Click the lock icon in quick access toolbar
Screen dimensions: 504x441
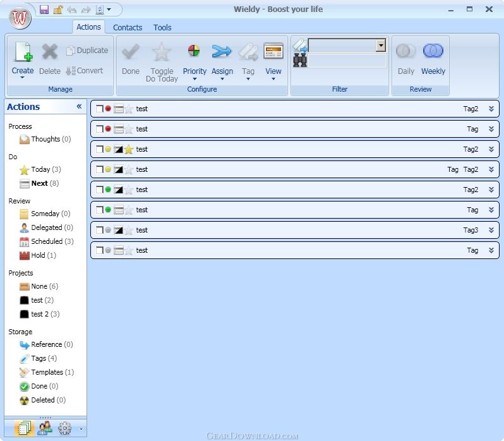pos(58,9)
